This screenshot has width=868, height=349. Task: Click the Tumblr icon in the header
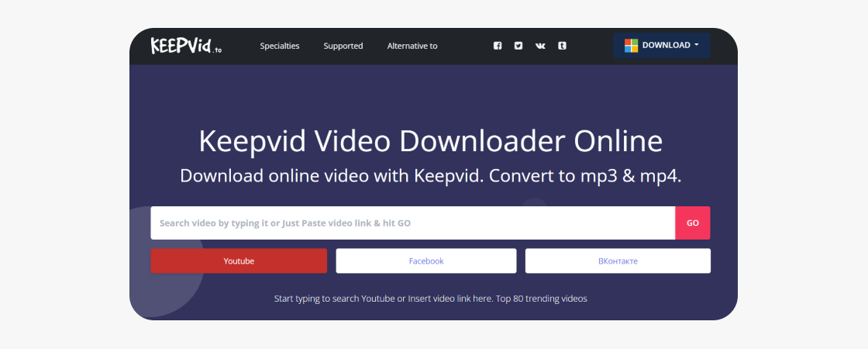pos(562,46)
